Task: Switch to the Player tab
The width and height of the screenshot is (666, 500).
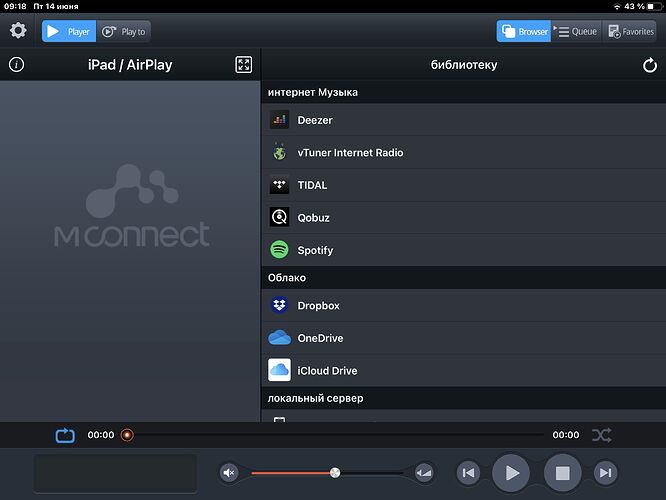Action: [69, 31]
